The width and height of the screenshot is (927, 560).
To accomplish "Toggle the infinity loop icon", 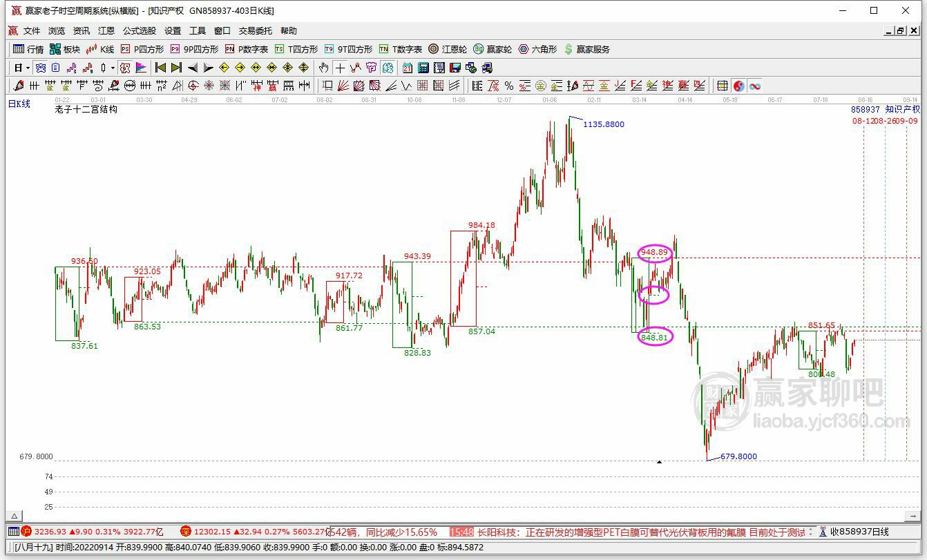I will point(755,86).
